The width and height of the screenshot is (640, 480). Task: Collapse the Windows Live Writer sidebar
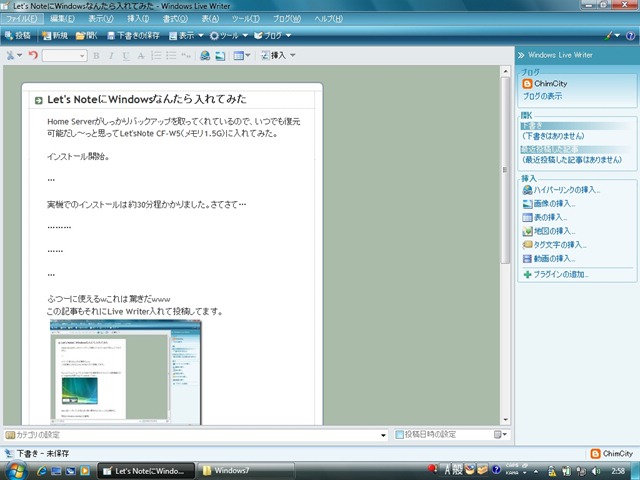click(521, 55)
